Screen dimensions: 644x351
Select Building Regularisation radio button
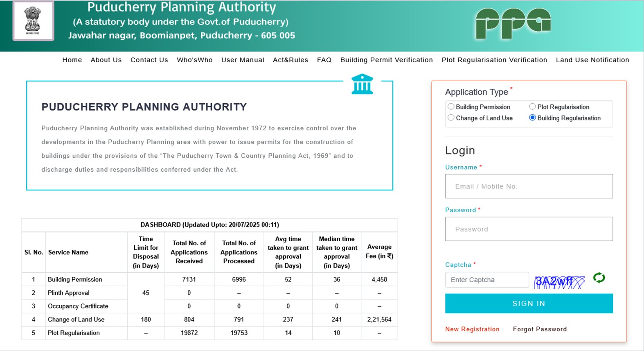tap(532, 118)
